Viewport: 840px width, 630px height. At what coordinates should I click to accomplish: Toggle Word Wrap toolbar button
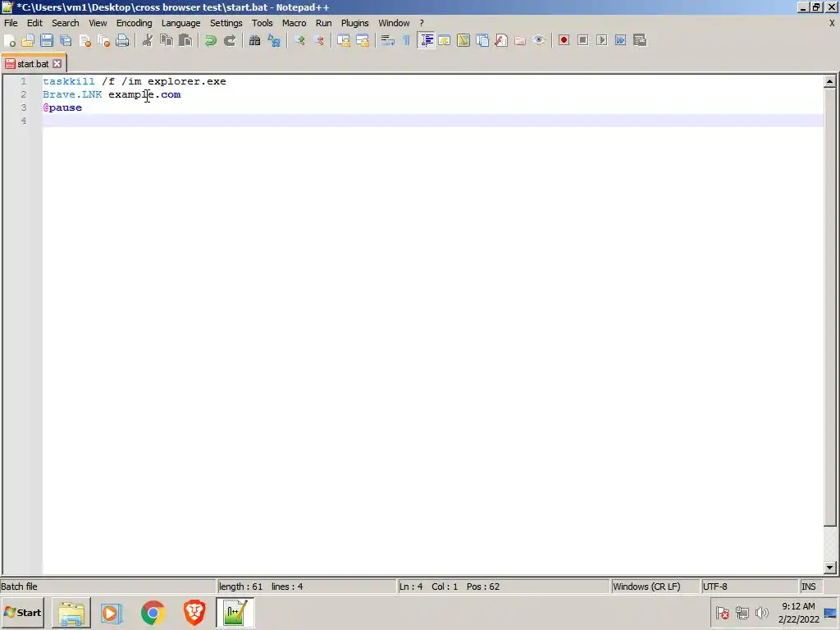click(x=388, y=41)
